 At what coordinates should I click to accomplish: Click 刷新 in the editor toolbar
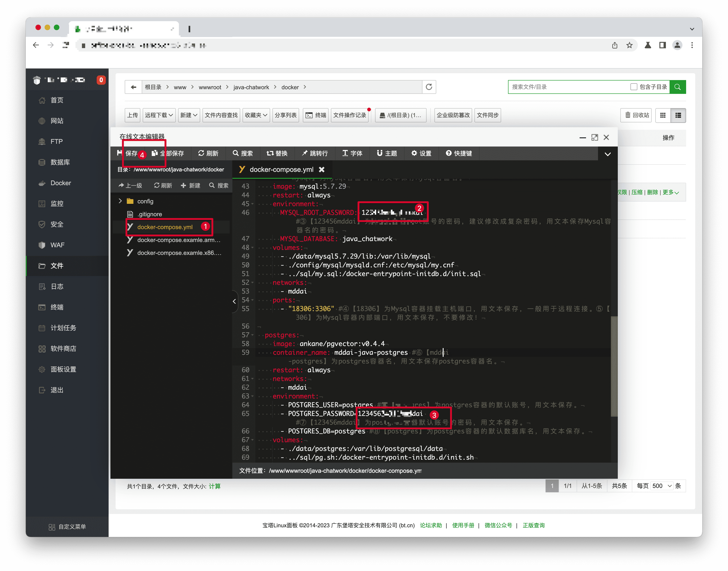(208, 153)
